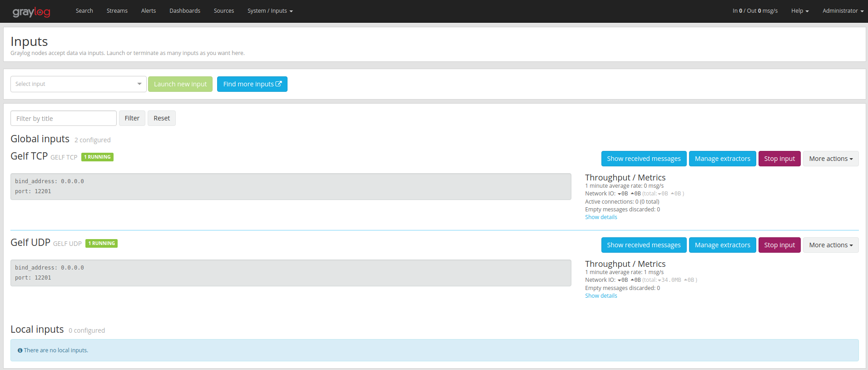This screenshot has height=370, width=868.
Task: Click the Local inputs heading
Action: click(37, 329)
